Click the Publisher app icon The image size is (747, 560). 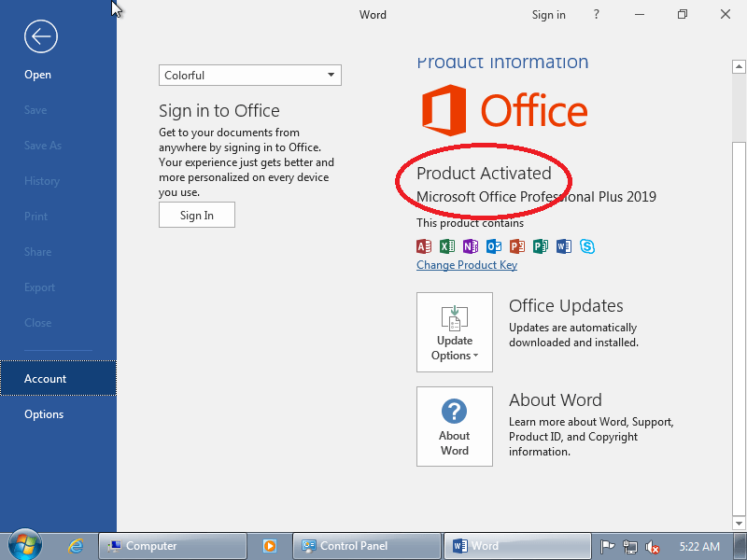click(x=541, y=246)
